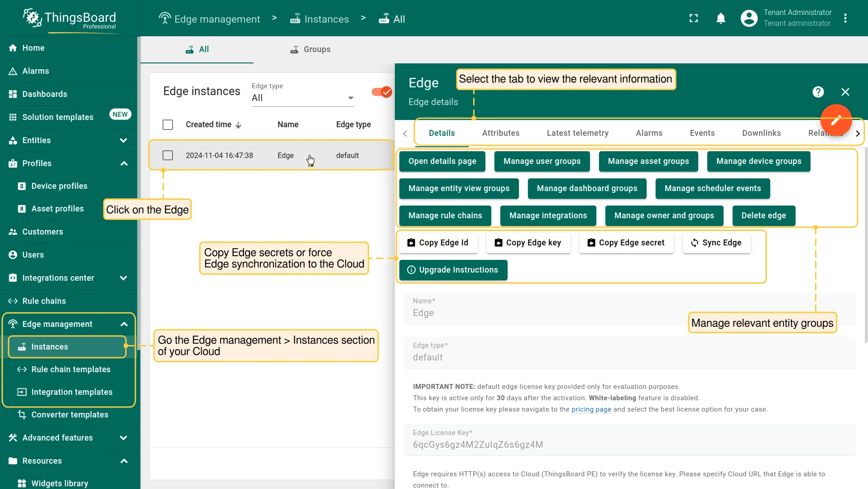Screen dimensions: 868x489
Task: Open the pricing page link
Action: [x=591, y=409]
